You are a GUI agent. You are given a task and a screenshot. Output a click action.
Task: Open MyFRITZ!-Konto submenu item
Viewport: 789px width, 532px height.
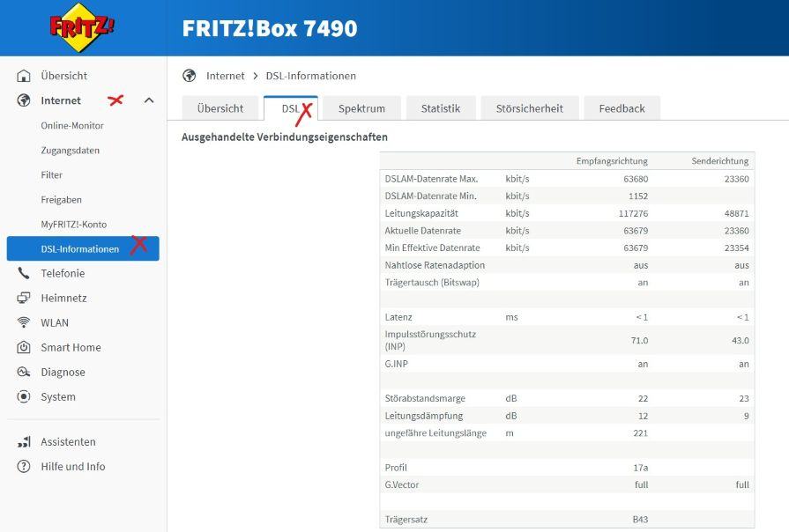click(x=73, y=225)
